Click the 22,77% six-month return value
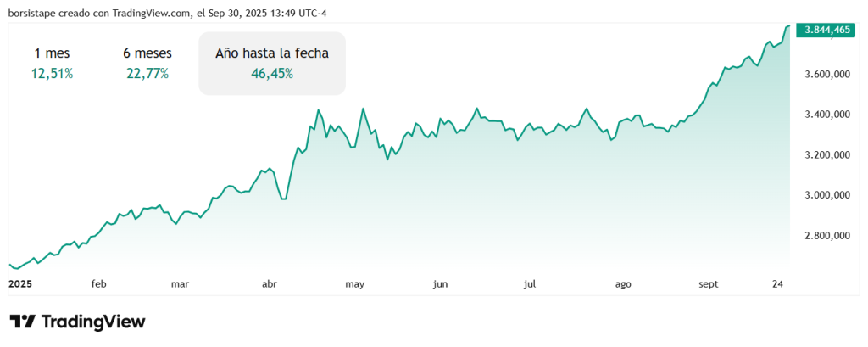 tap(147, 74)
